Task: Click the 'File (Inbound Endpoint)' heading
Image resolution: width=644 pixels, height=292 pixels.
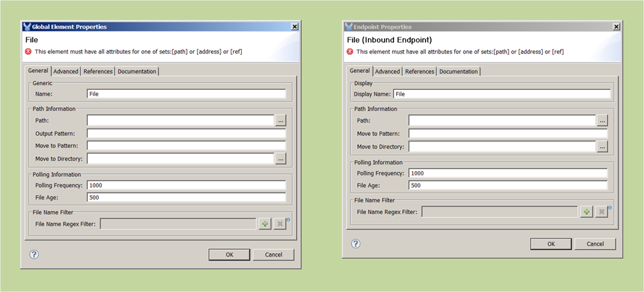Action: 389,40
